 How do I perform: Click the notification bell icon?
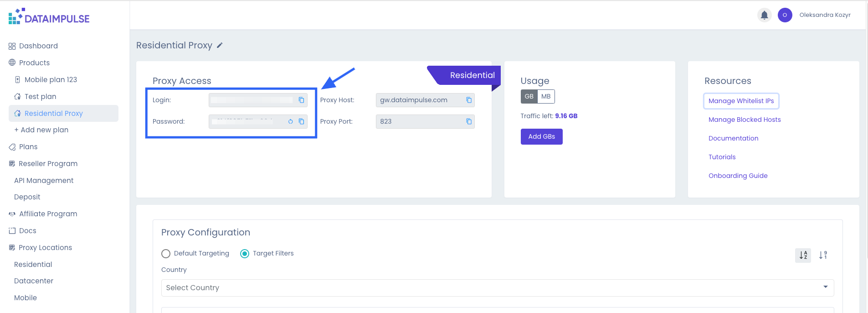point(764,15)
